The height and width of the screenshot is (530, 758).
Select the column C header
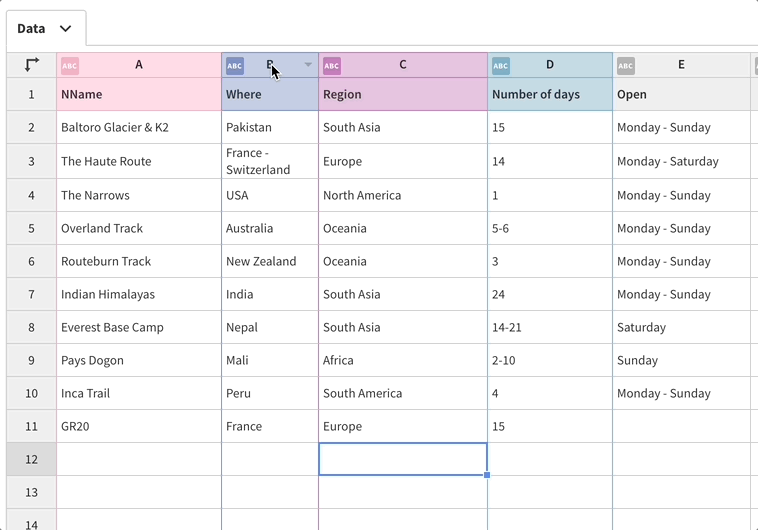403,65
